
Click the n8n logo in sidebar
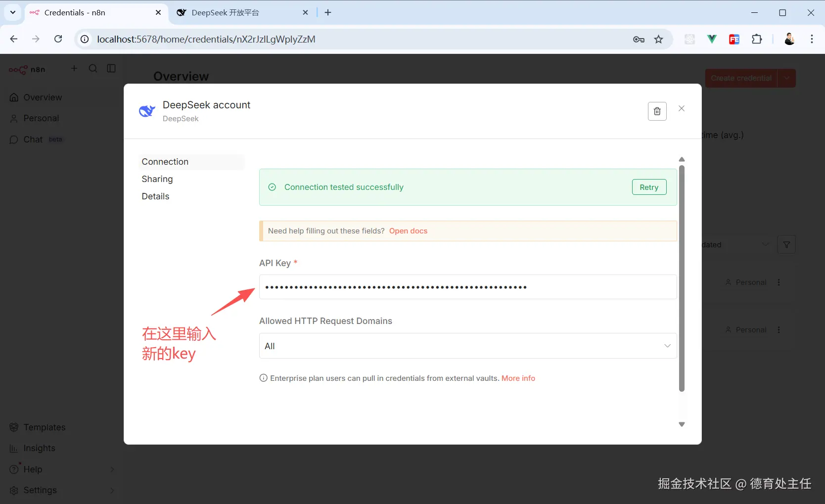coord(27,69)
